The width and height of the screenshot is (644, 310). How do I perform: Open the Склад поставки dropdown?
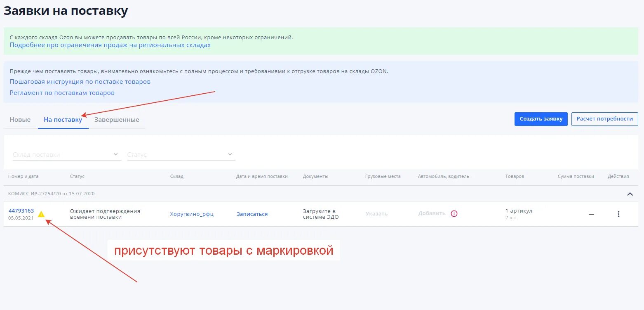point(67,154)
